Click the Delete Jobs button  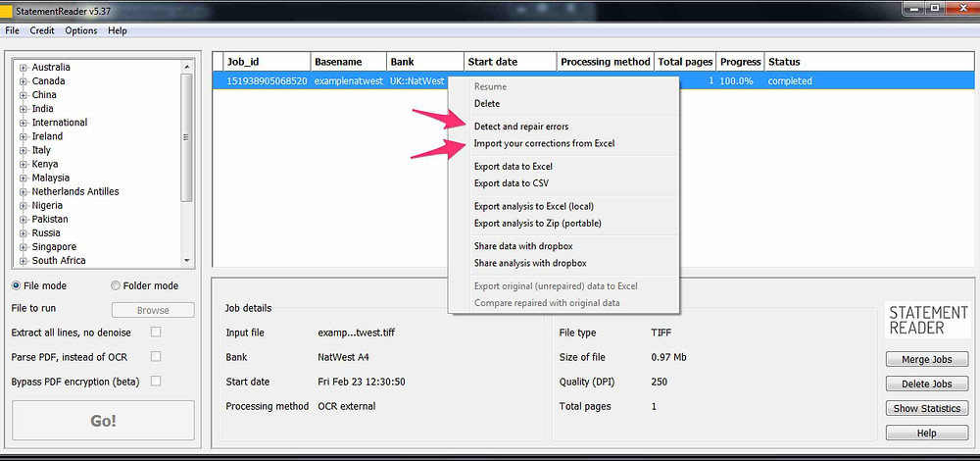point(927,384)
